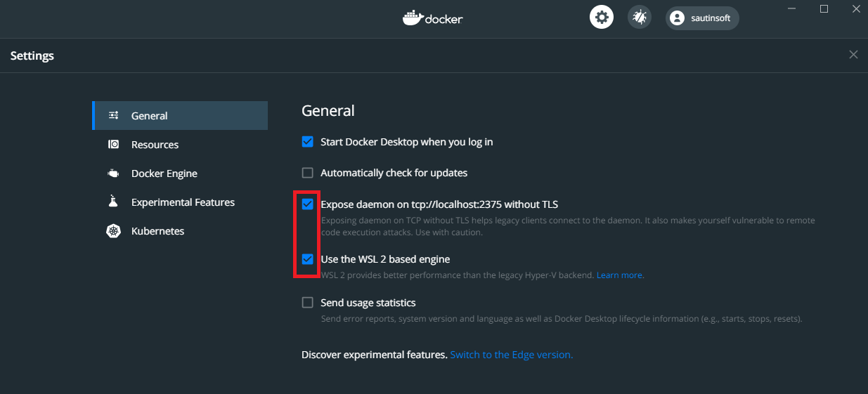
Task: Toggle Use the WSL 2 based engine
Action: 307,259
